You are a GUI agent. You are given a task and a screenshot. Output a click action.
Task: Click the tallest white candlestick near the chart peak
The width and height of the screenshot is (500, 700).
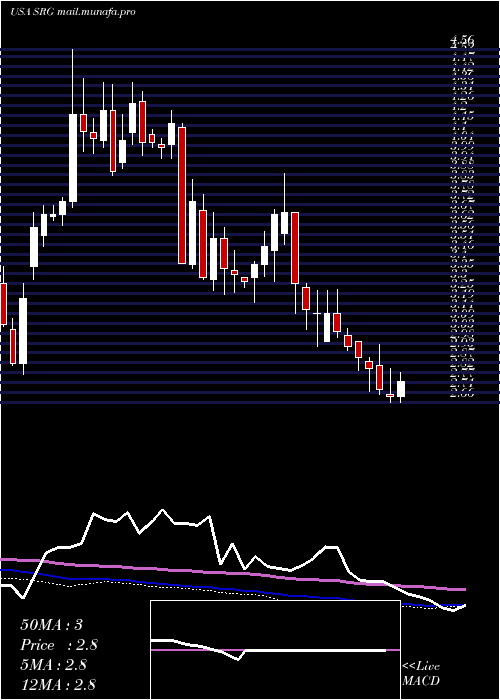[73, 158]
